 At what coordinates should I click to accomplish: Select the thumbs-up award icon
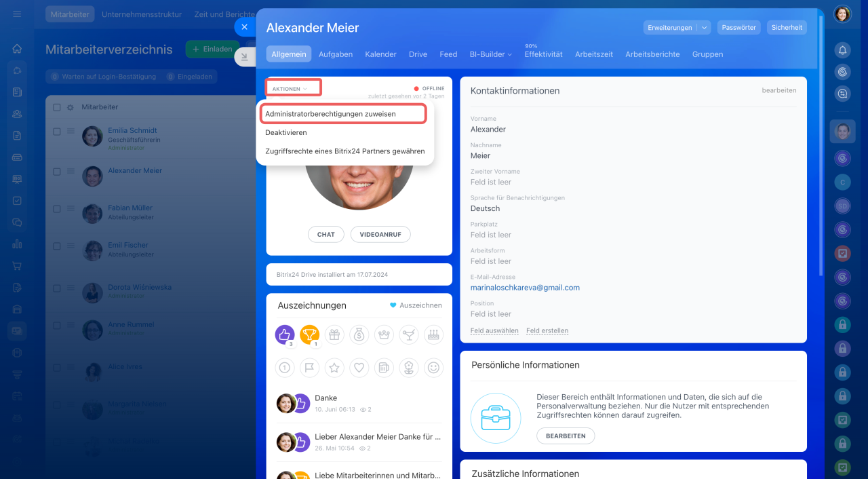coord(285,334)
